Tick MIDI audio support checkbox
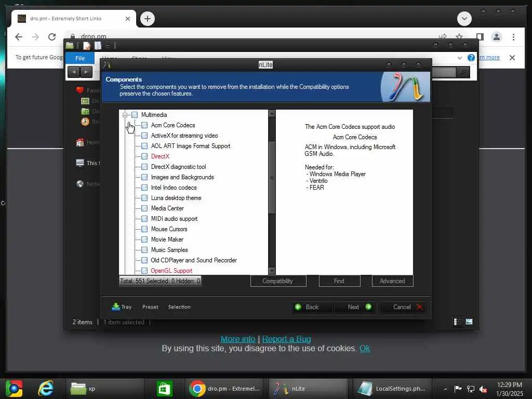 pyautogui.click(x=144, y=219)
